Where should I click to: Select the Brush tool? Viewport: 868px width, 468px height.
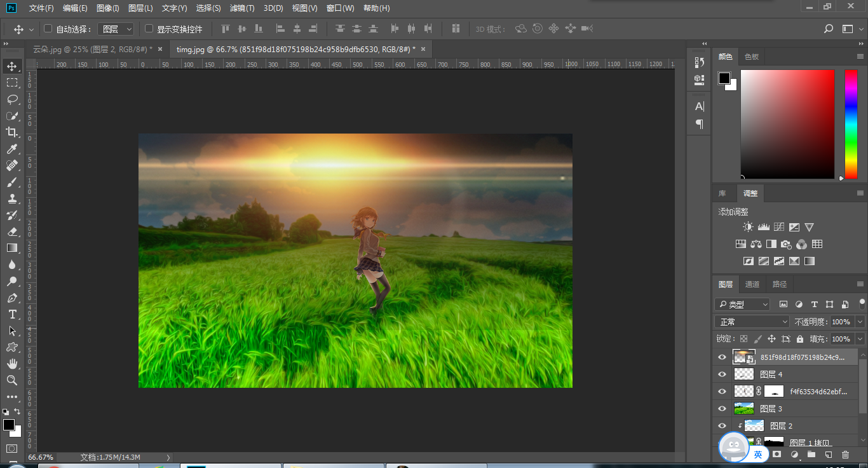(12, 182)
